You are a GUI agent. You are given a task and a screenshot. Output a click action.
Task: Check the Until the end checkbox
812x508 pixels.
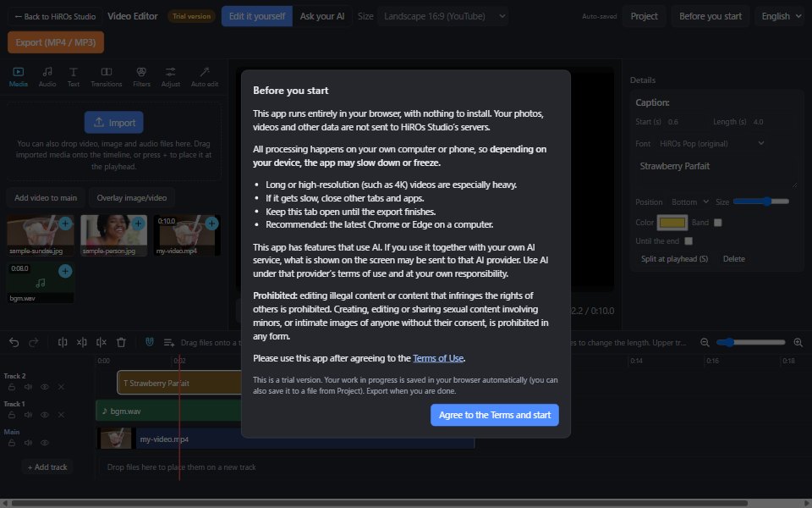point(689,241)
